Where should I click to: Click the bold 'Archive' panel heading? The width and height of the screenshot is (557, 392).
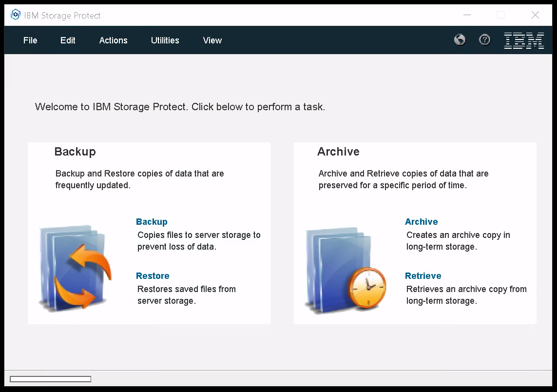338,152
